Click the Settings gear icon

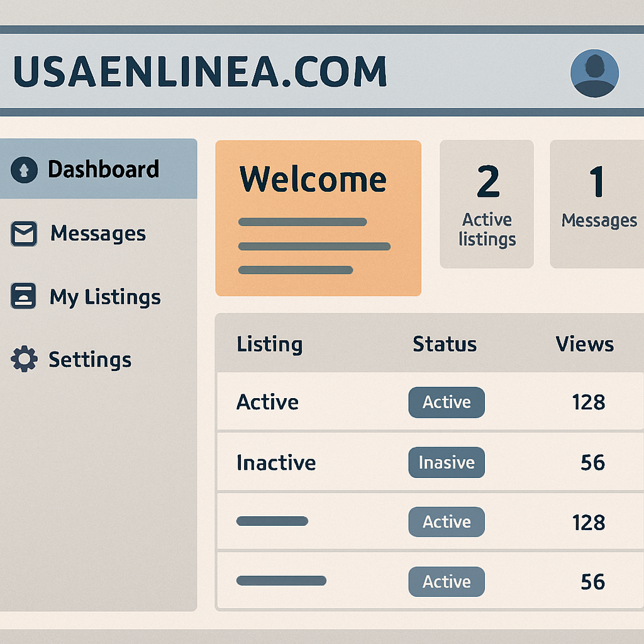(x=24, y=360)
